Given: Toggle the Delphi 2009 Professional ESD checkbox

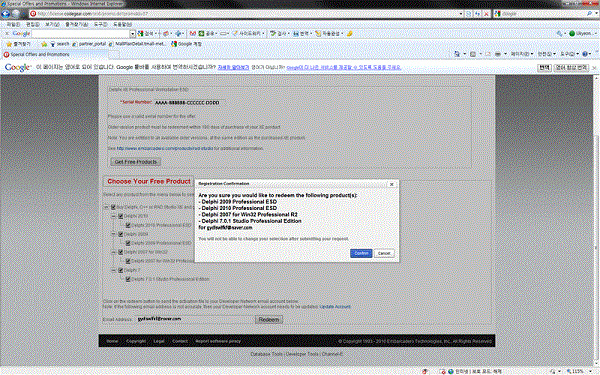Looking at the screenshot, I should coord(128,243).
